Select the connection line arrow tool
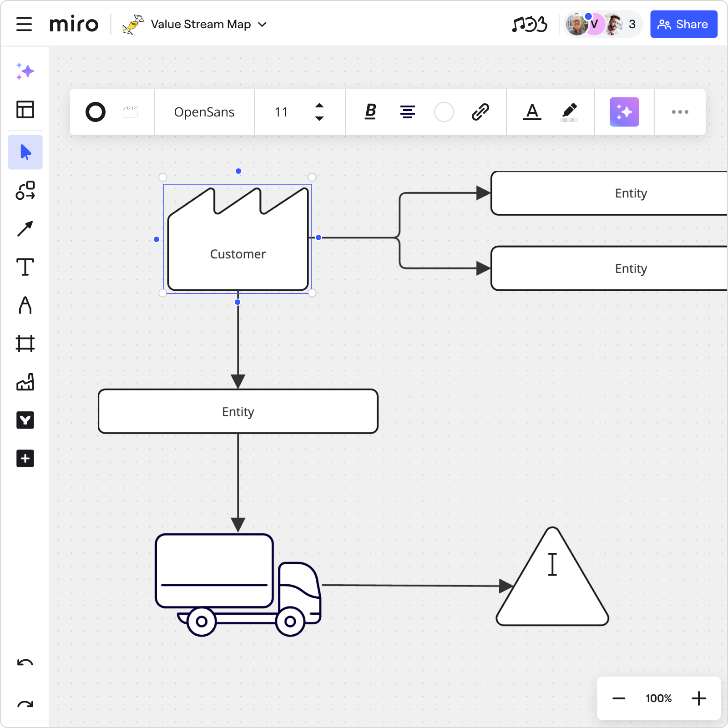728x728 pixels. [25, 229]
